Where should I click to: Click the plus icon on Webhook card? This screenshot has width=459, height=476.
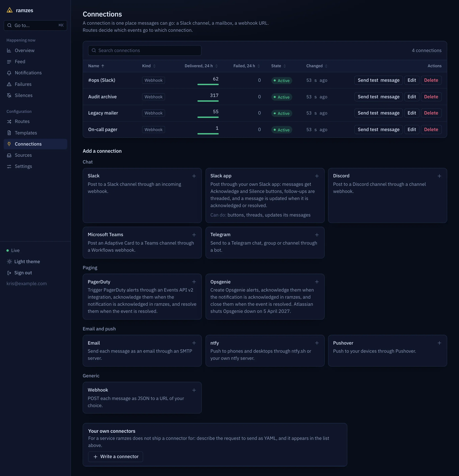(x=194, y=390)
